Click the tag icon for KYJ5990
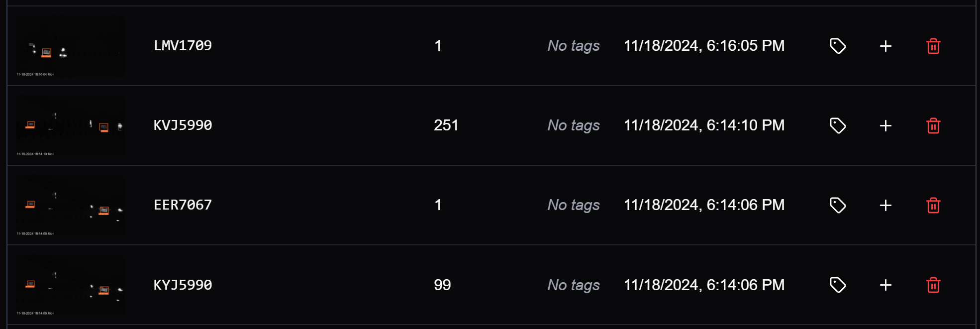Image resolution: width=980 pixels, height=329 pixels. [x=838, y=285]
